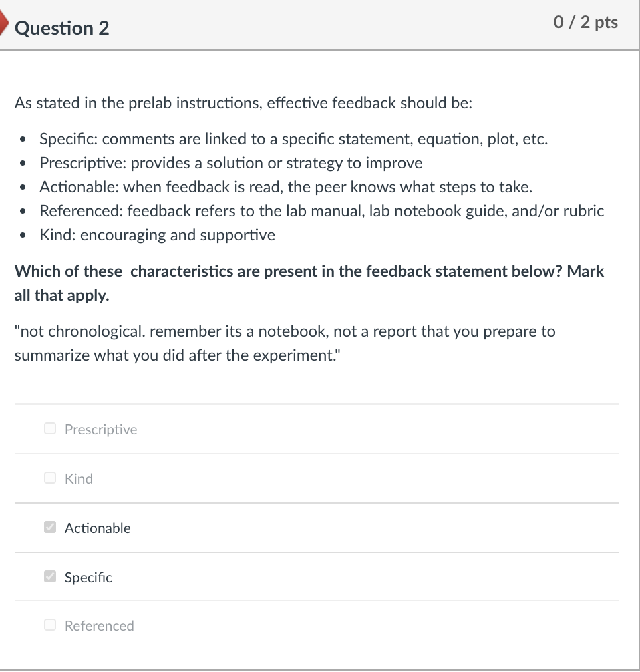Check the Kind checkbox
Screen dimensions: 640x672
pyautogui.click(x=49, y=477)
